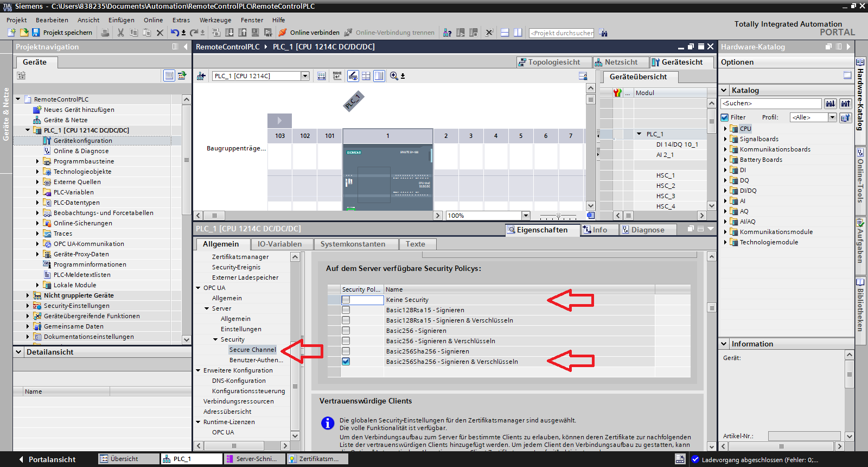The image size is (868, 467).
Task: Tick the Basic256 - Signieren checkbox
Action: [x=346, y=331]
